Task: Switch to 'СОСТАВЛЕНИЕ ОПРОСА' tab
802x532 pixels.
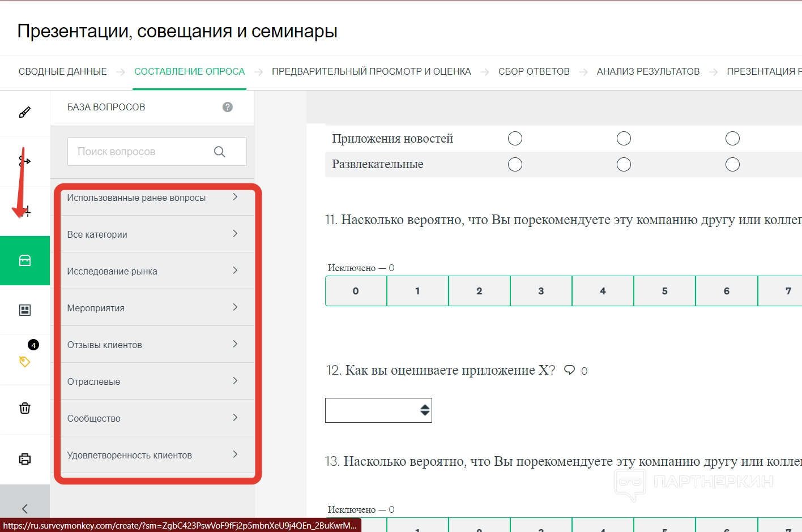Action: pyautogui.click(x=189, y=71)
